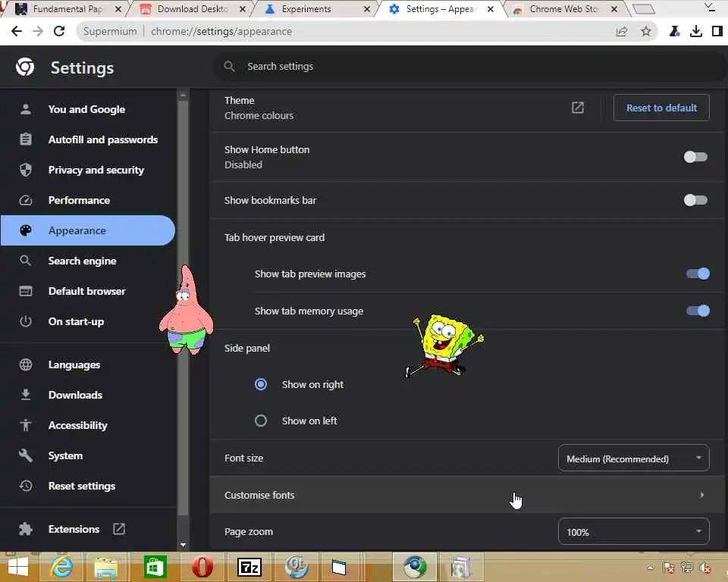
Task: Click the Patrick Star desktop mascot
Action: (x=187, y=309)
